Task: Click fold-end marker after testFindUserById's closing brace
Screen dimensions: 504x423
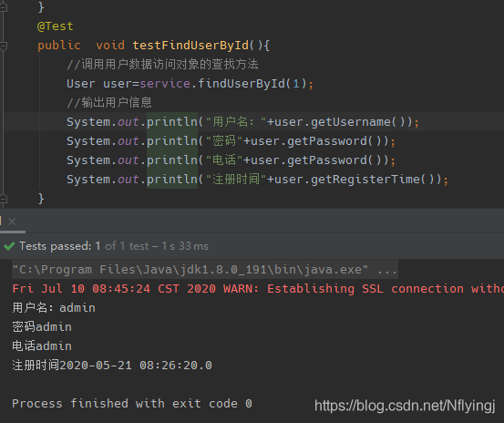Action: click(4, 200)
